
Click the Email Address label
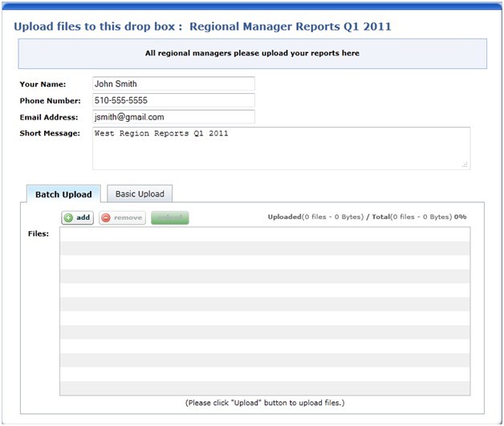click(x=50, y=117)
